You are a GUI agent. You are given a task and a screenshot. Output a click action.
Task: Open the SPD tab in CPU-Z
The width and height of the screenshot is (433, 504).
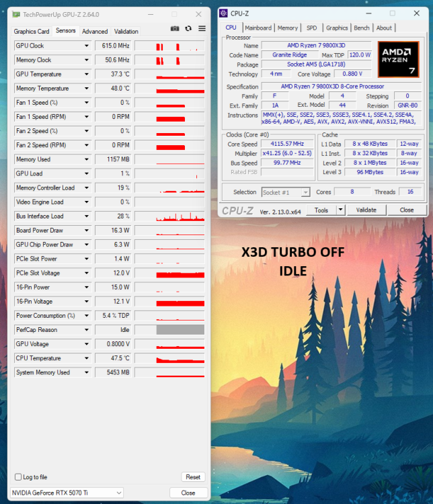(x=312, y=28)
